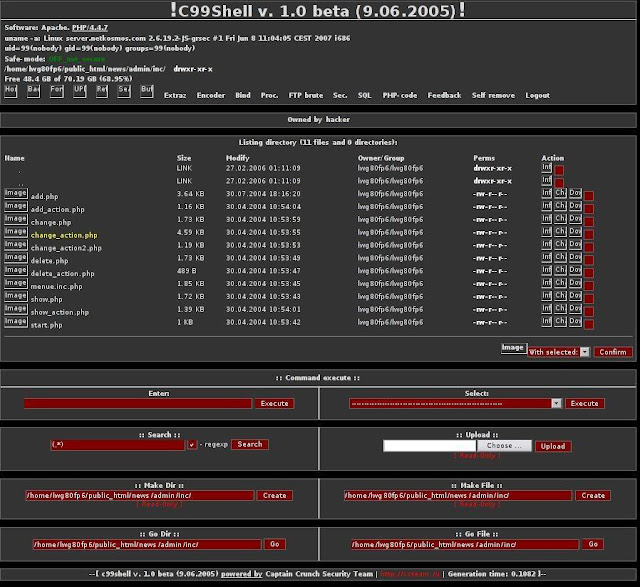
Task: Click the Download icon for show_action.php
Action: (x=575, y=309)
